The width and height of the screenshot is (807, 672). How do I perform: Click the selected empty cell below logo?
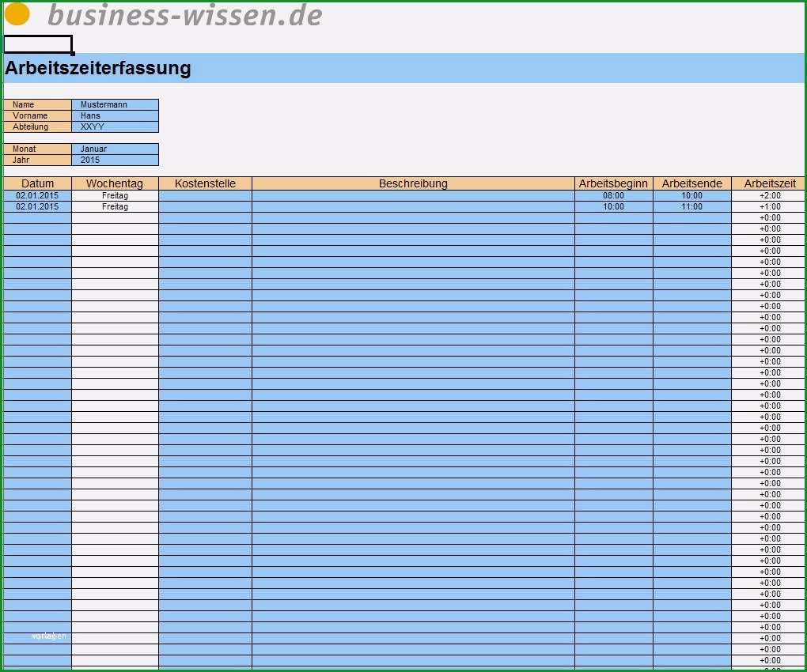point(38,44)
